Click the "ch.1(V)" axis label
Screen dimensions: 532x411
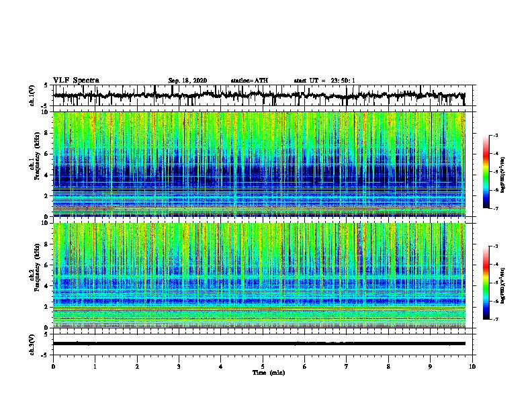(x=32, y=95)
